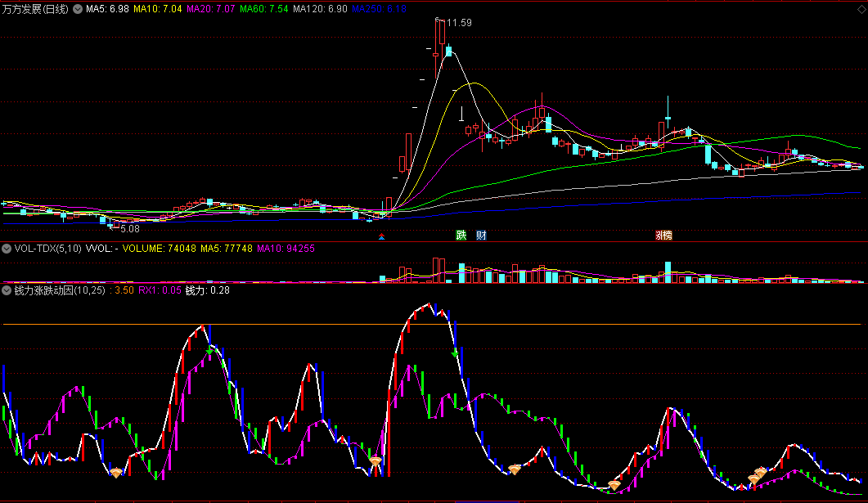The height and width of the screenshot is (503, 868).
Task: Click the red-blue double arrow marker below the chart
Action: (x=381, y=236)
